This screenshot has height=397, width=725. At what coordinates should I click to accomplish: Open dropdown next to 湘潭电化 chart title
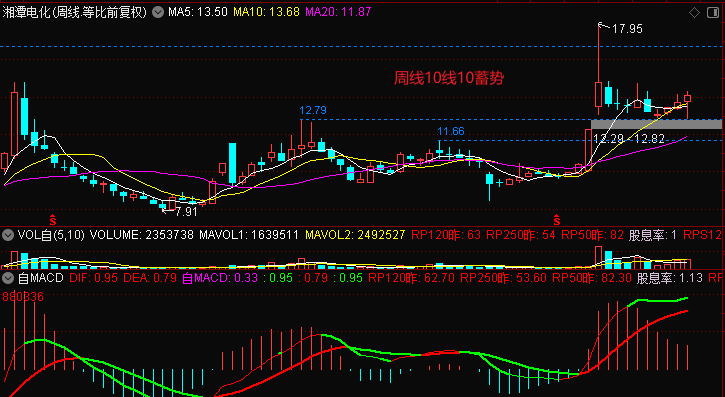coord(158,12)
